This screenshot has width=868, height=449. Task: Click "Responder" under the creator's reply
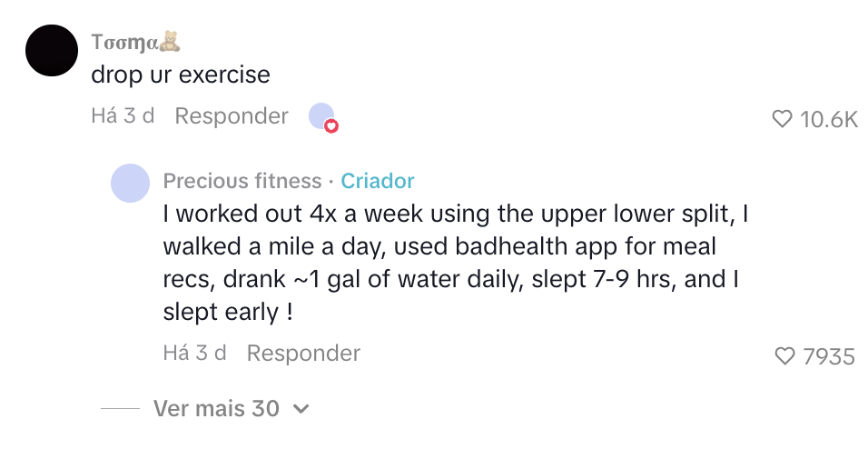(x=303, y=353)
